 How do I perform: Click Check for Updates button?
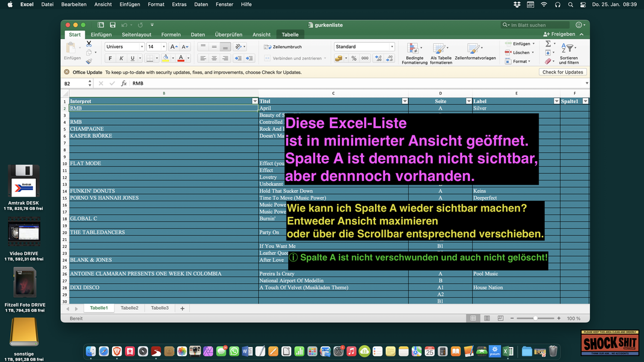(x=563, y=72)
